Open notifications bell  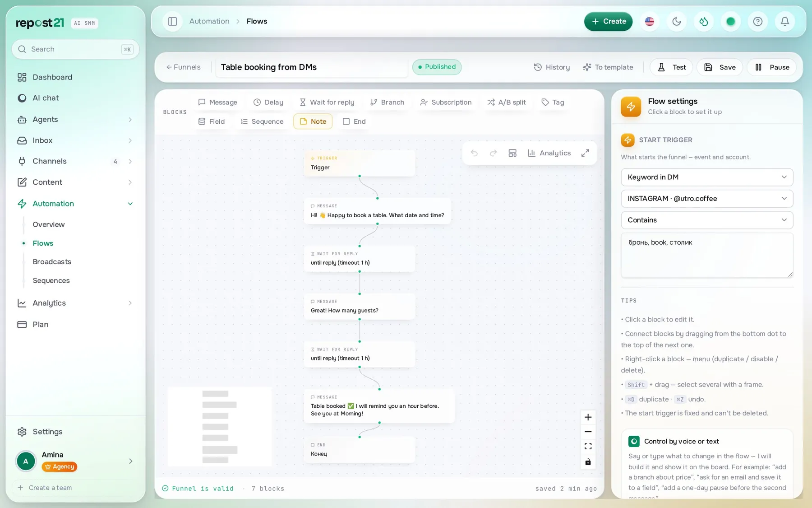click(785, 21)
